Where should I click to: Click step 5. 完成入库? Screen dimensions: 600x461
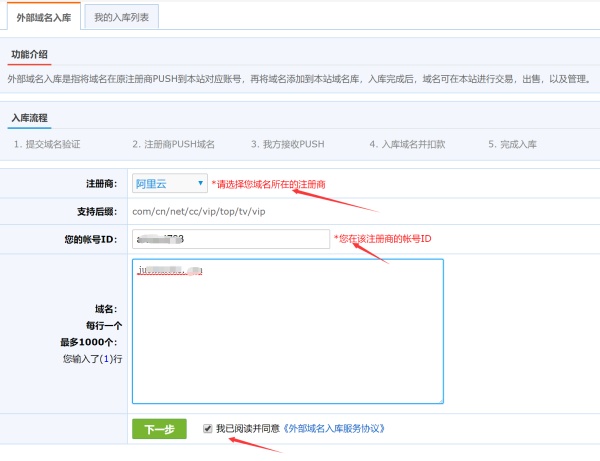coord(512,144)
